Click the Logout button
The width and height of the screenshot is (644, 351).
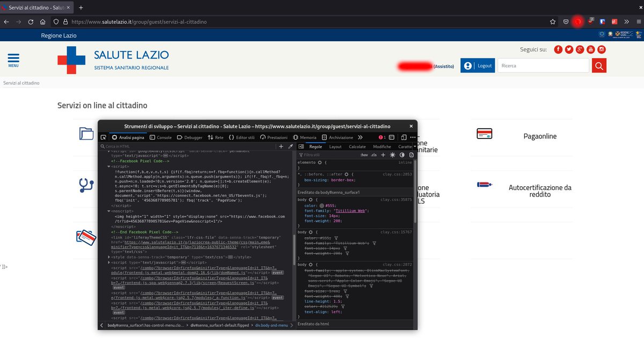pyautogui.click(x=478, y=65)
